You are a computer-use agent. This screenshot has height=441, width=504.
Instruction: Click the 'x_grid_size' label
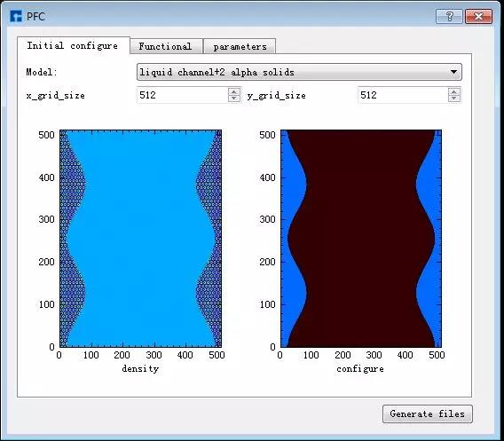(x=56, y=96)
